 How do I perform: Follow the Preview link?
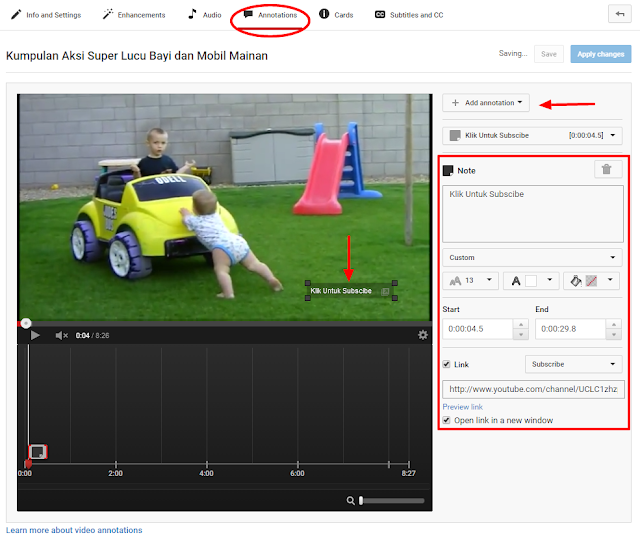tap(462, 407)
